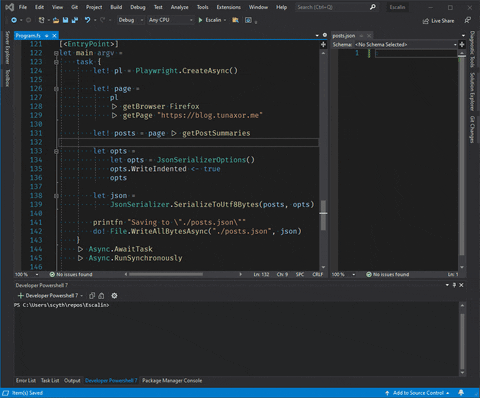Switch to the Error List tab

[26, 381]
